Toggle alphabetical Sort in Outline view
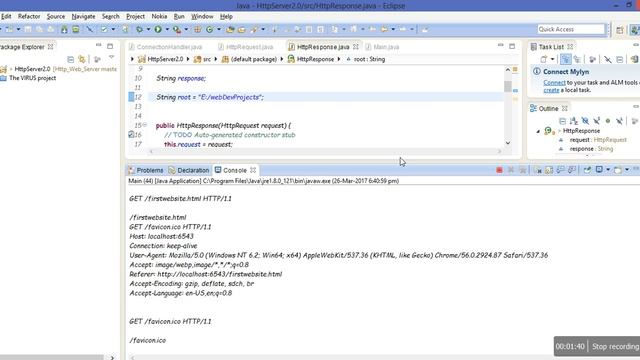This screenshot has width=640, height=360. [x=573, y=121]
